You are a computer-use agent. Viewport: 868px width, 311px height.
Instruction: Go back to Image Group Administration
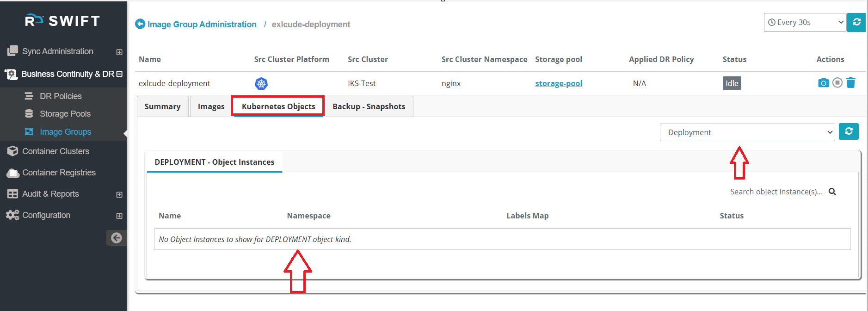(202, 24)
